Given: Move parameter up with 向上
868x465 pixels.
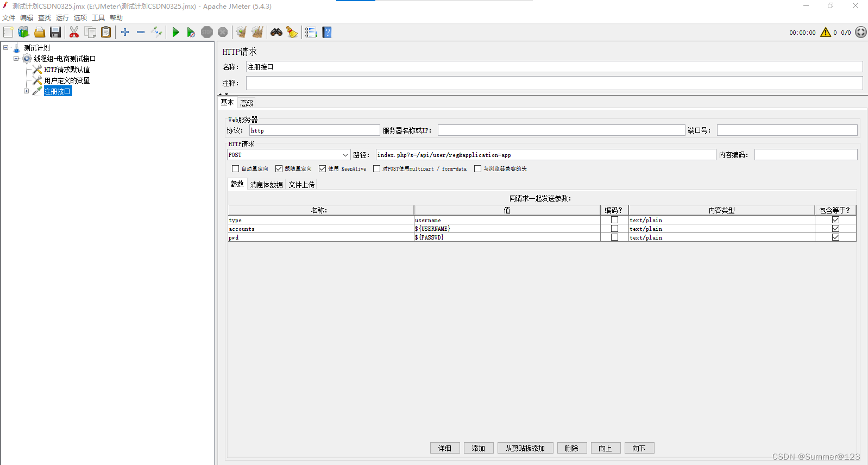Looking at the screenshot, I should coord(606,448).
